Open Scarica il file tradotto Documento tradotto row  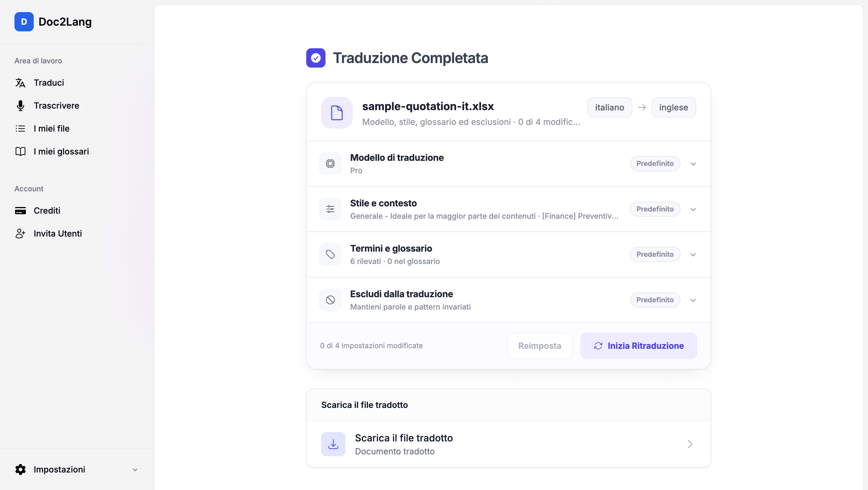(508, 444)
